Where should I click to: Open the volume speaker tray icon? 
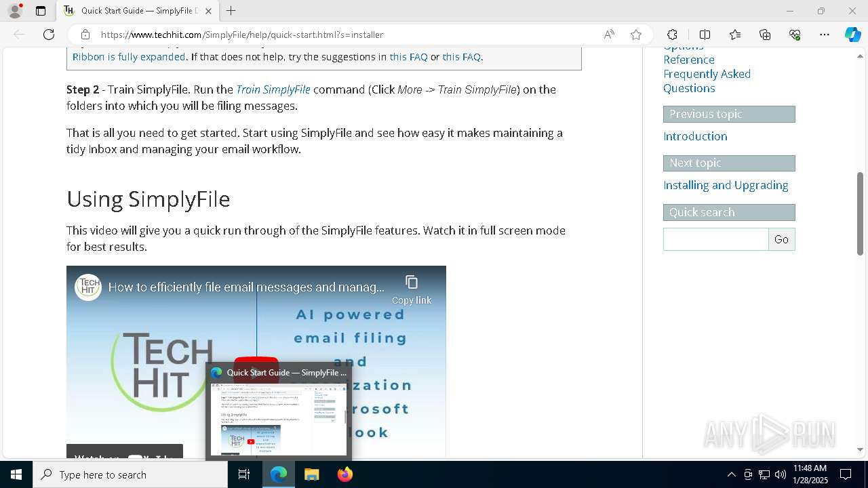click(x=781, y=474)
